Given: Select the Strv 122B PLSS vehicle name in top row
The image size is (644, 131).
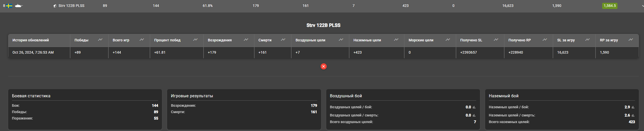Looking at the screenshot, I should coord(71,6).
